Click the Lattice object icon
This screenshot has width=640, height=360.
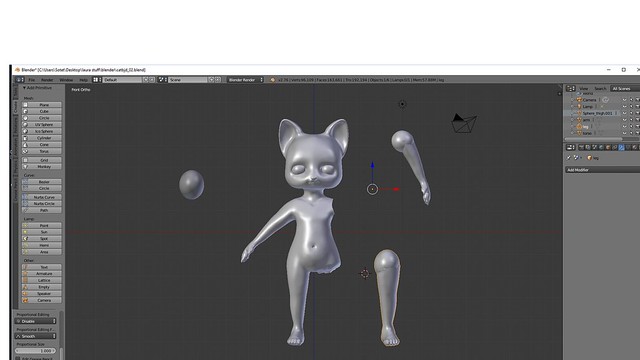pyautogui.click(x=25, y=280)
